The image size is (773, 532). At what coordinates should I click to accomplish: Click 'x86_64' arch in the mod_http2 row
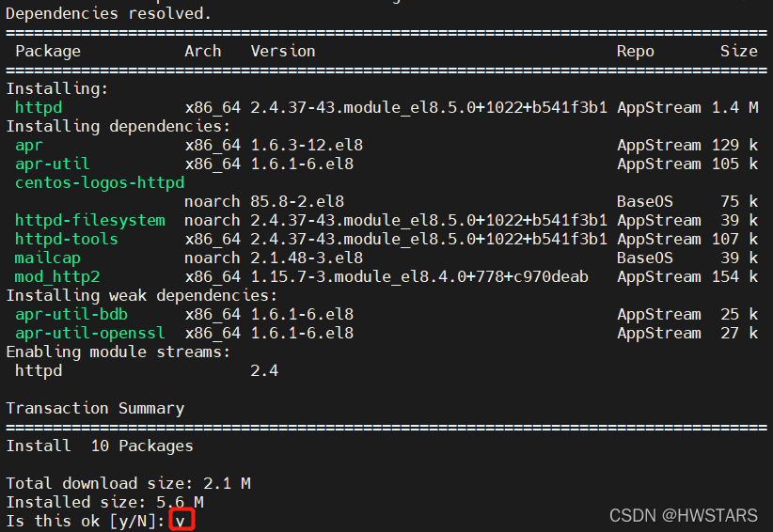point(213,277)
